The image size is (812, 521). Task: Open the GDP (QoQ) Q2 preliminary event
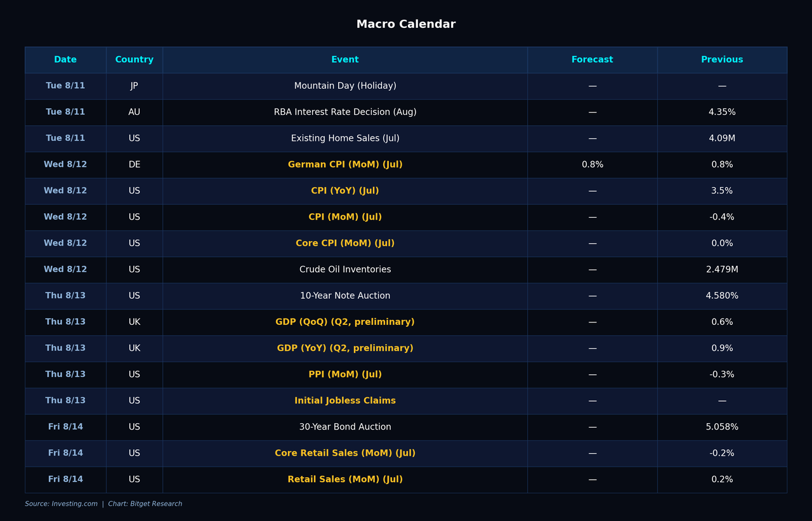click(345, 322)
